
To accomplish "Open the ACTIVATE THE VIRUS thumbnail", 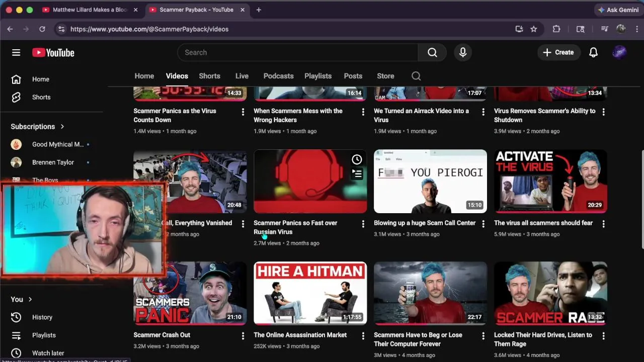I will [x=550, y=181].
